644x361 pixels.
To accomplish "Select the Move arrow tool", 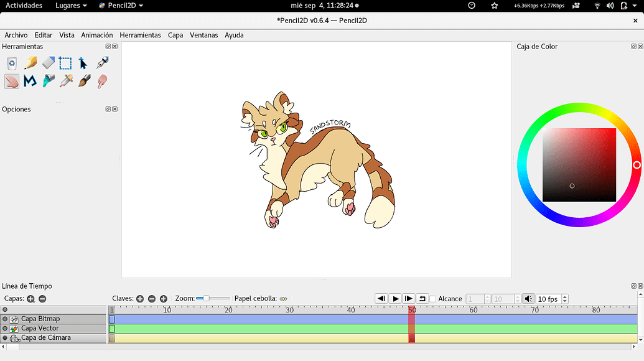I will (83, 63).
